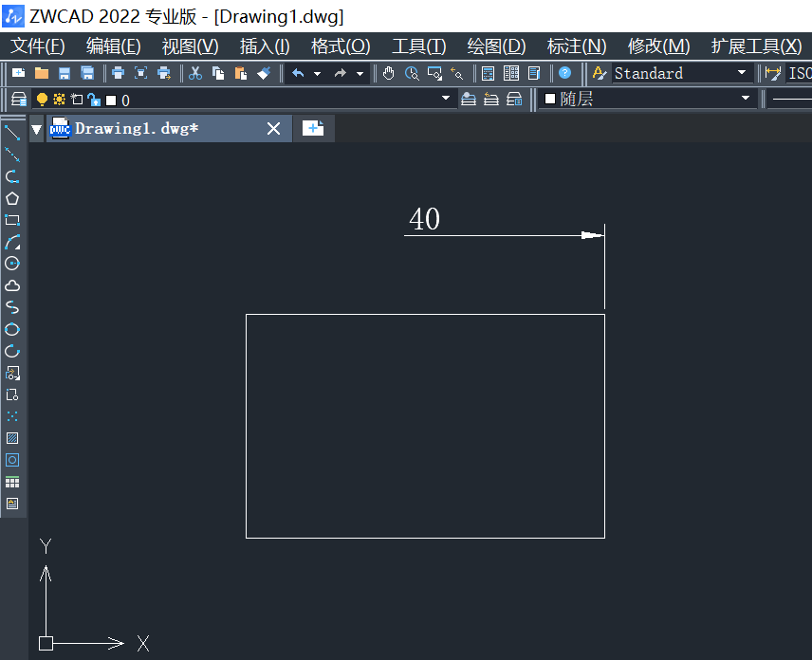Click the Insert Block tool
The width and height of the screenshot is (812, 660).
[12, 374]
